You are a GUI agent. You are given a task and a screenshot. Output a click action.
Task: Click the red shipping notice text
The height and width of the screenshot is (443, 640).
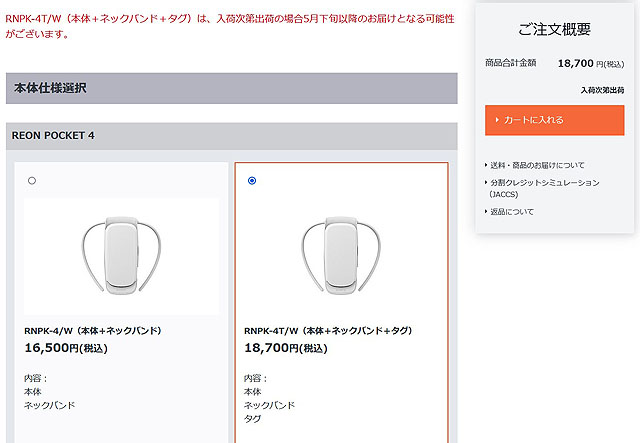tap(230, 26)
